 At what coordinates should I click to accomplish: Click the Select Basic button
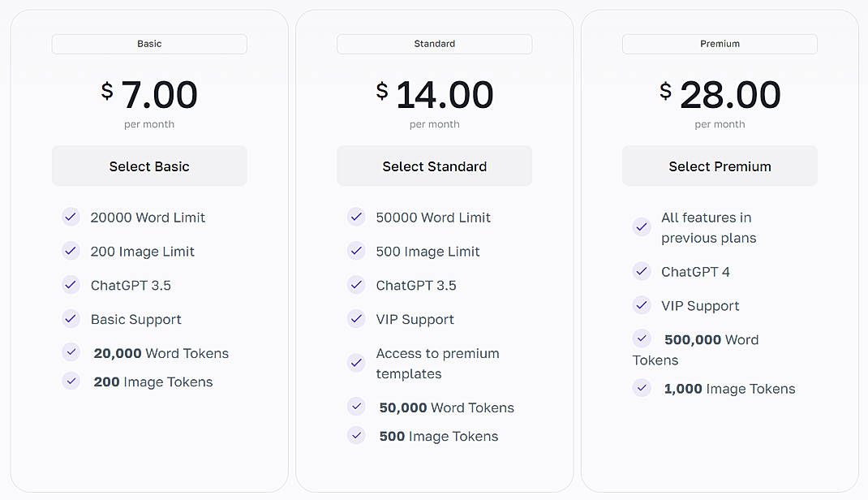pos(149,166)
